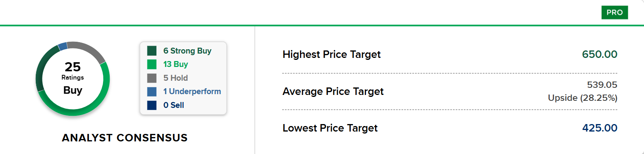The height and width of the screenshot is (154, 644).
Task: Click the 6 Strong Buy label
Action: (x=187, y=51)
